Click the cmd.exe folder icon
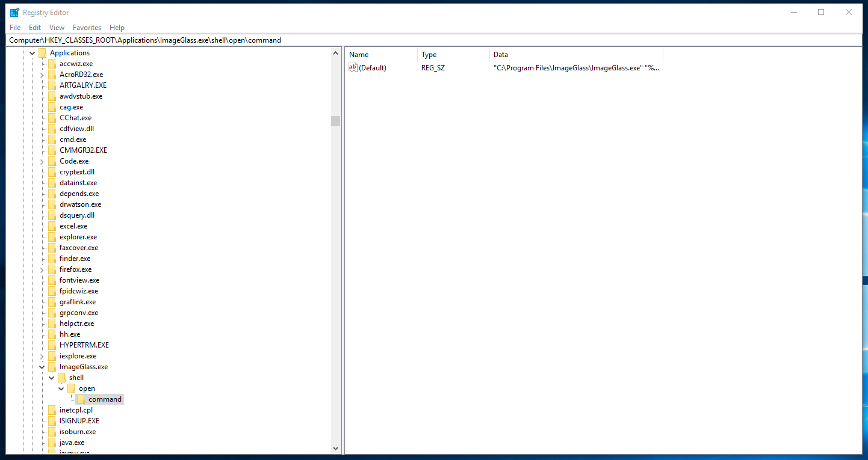 pyautogui.click(x=52, y=139)
